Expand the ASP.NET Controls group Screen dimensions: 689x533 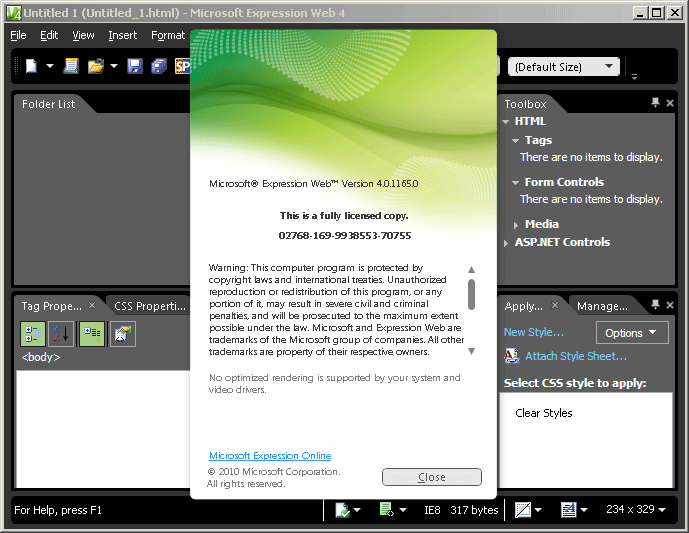[x=506, y=243]
